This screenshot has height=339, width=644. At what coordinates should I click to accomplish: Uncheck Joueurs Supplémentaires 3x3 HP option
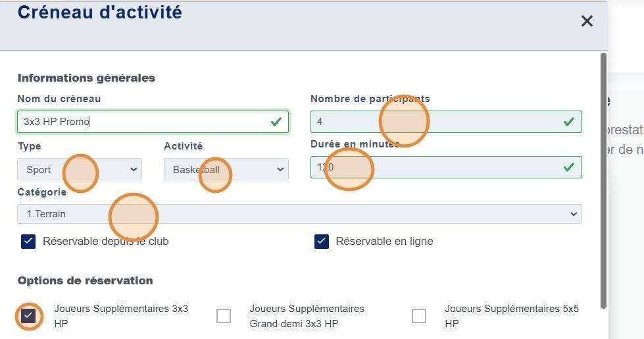pyautogui.click(x=28, y=316)
